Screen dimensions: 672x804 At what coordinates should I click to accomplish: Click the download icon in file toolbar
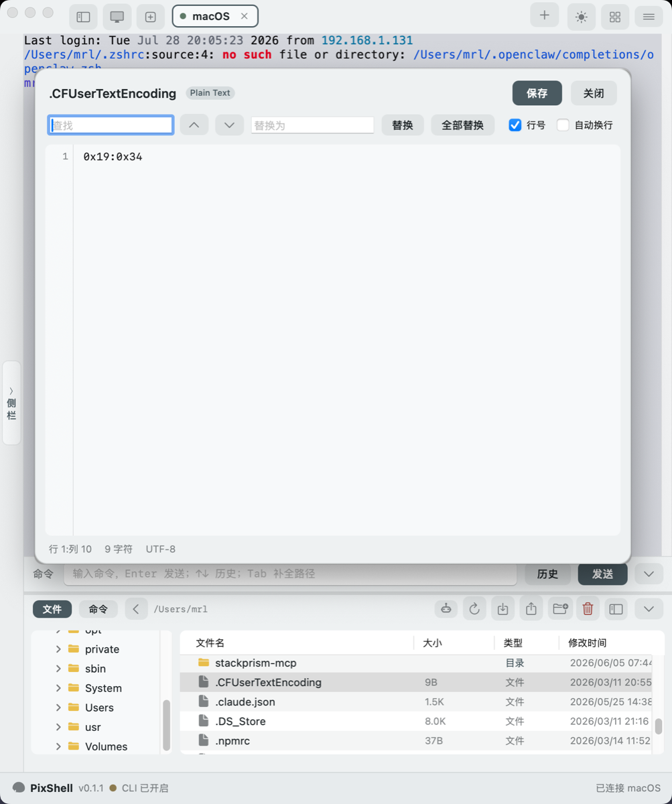pos(502,608)
